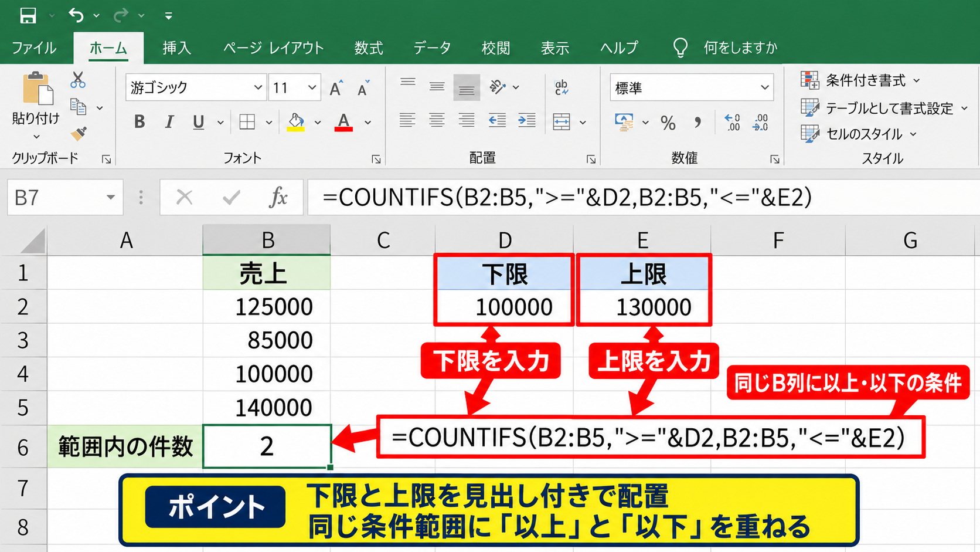Open Insert Function with the fx button

coord(278,197)
